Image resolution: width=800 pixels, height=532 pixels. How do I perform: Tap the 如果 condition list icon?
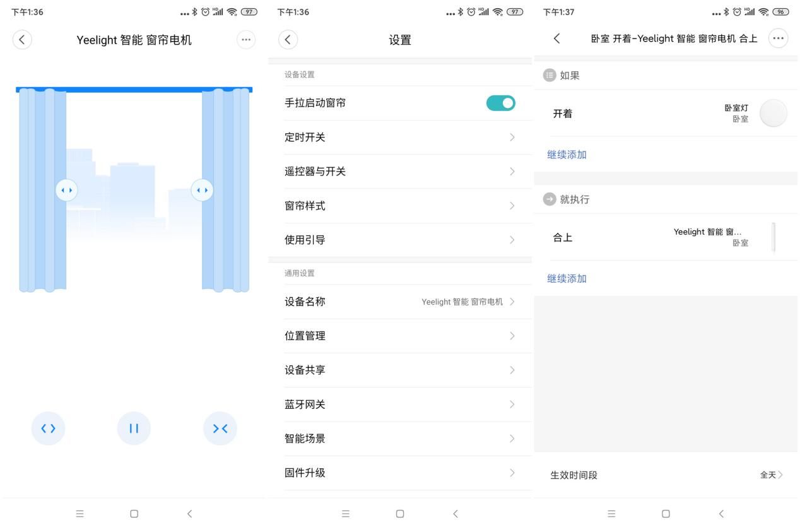(550, 75)
